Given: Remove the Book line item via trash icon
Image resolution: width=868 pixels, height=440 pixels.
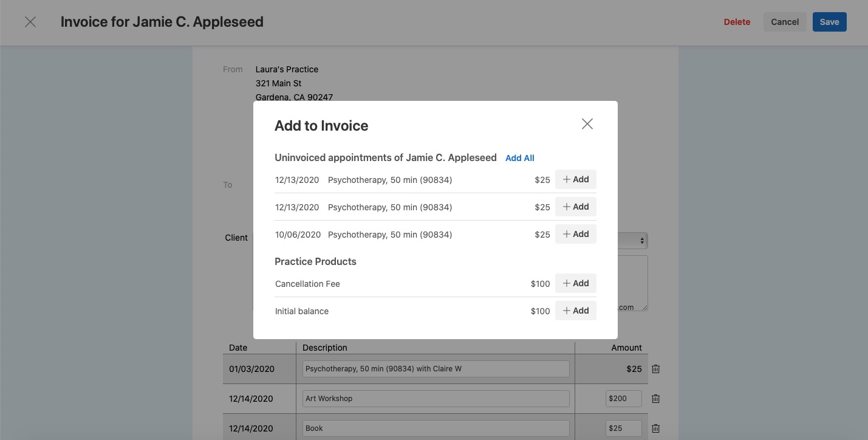Looking at the screenshot, I should coord(655,428).
